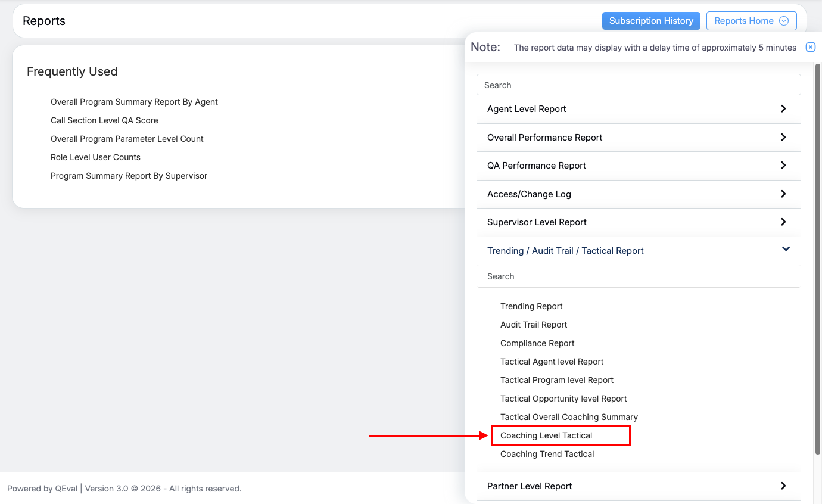This screenshot has width=822, height=504.
Task: Open the Reports Home dropdown
Action: tap(751, 21)
